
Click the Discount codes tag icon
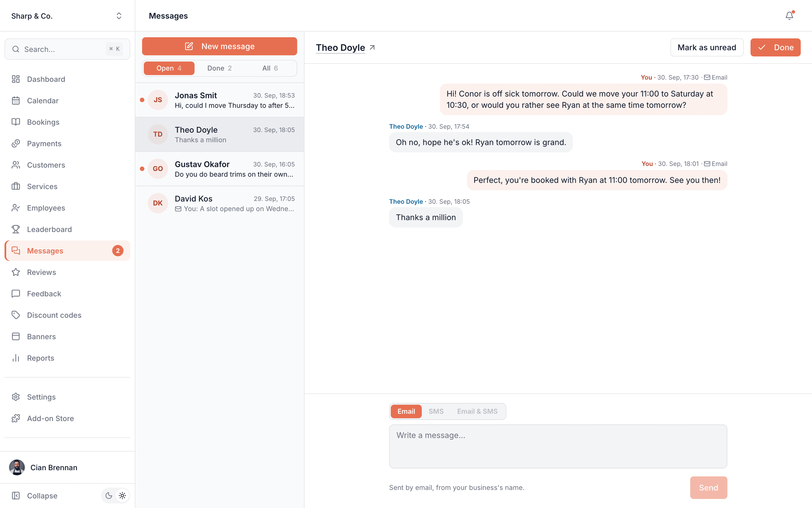point(16,315)
